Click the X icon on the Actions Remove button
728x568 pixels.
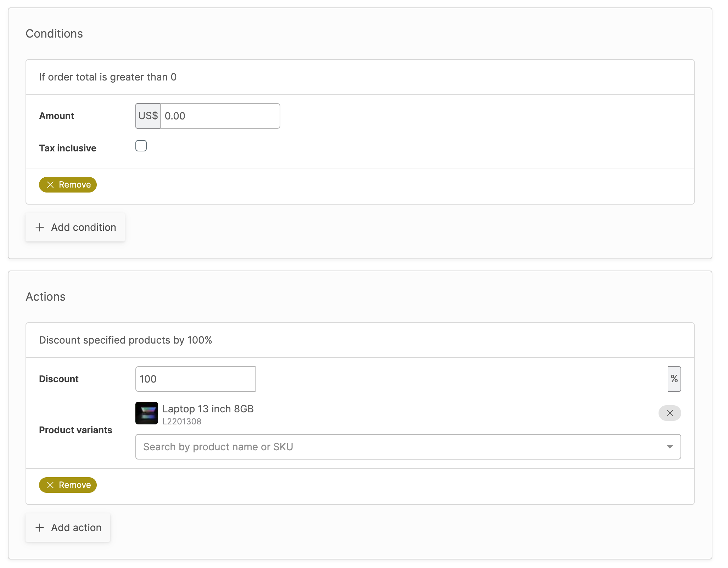[50, 485]
